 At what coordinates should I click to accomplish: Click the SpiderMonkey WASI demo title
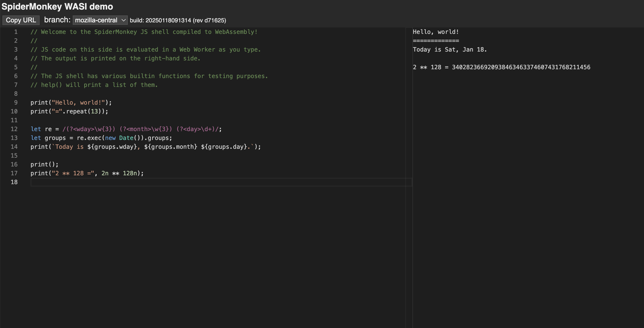click(57, 7)
